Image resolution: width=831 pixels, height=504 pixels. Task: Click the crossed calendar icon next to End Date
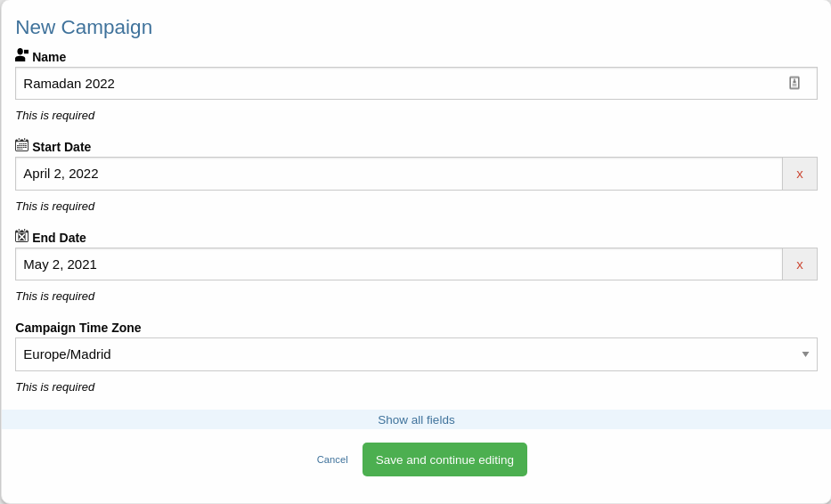(x=21, y=236)
